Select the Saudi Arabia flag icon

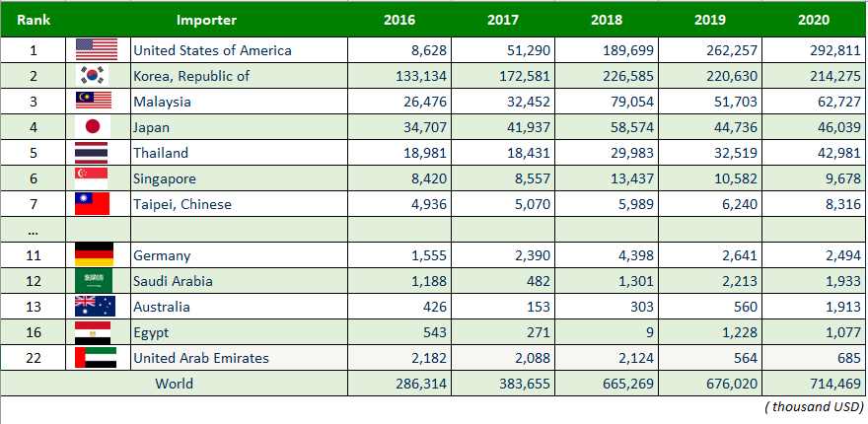pyautogui.click(x=96, y=281)
